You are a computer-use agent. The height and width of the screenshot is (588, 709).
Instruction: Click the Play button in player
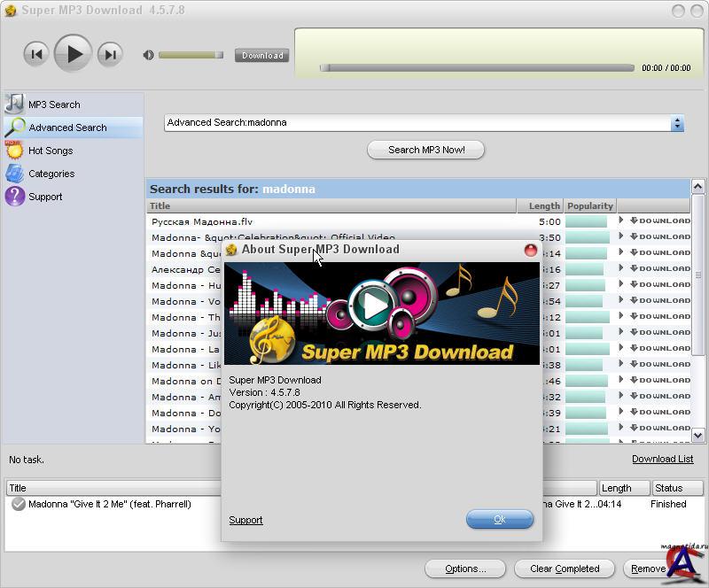click(73, 54)
